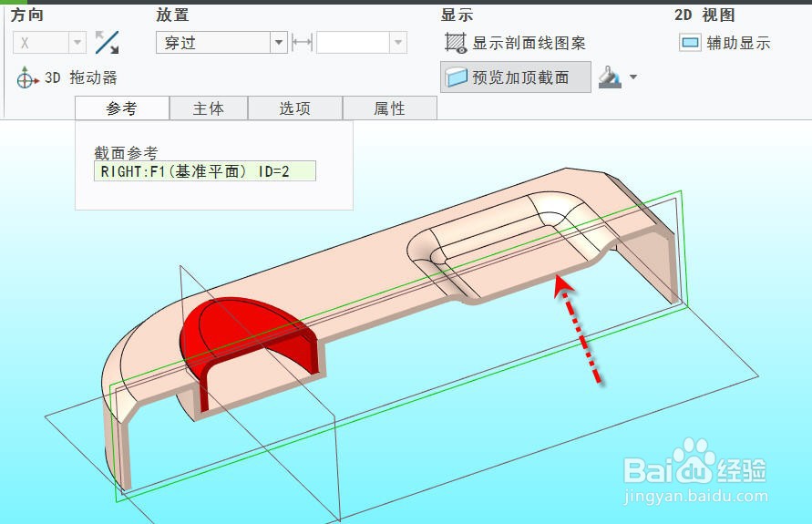Toggle the 2D 视图 辅助显示 option
This screenshot has height=524, width=812.
point(725,43)
